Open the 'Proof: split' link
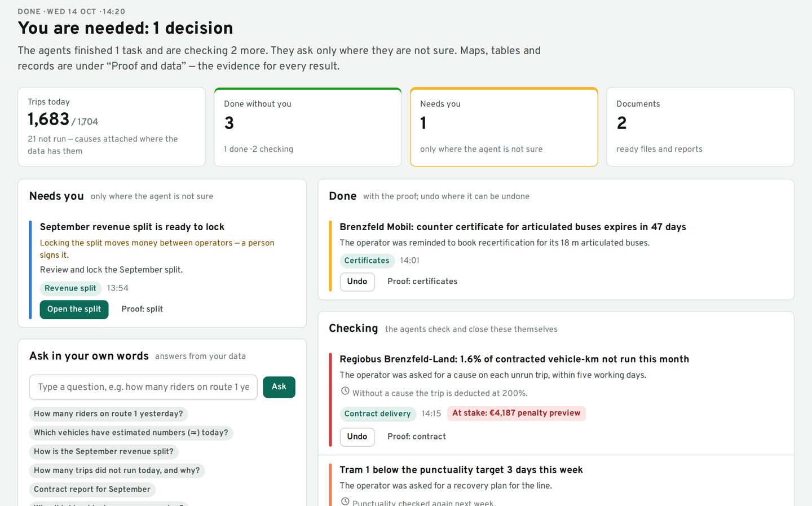This screenshot has width=812, height=506. coord(142,309)
